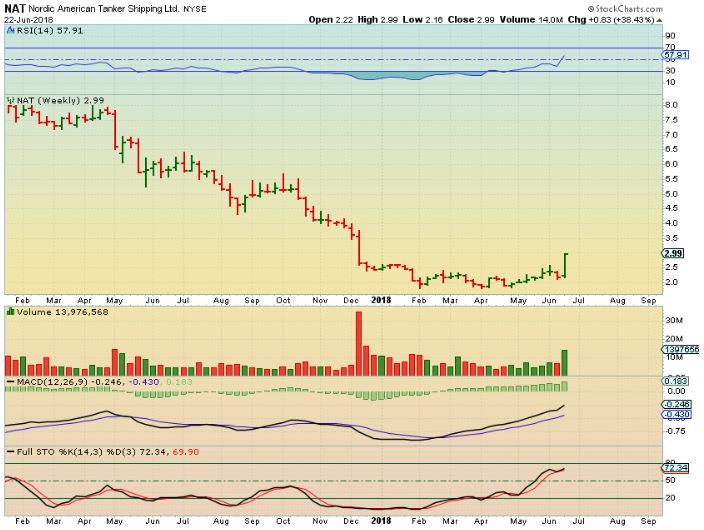Click the MACD(12,26,9) panel label

(53, 382)
